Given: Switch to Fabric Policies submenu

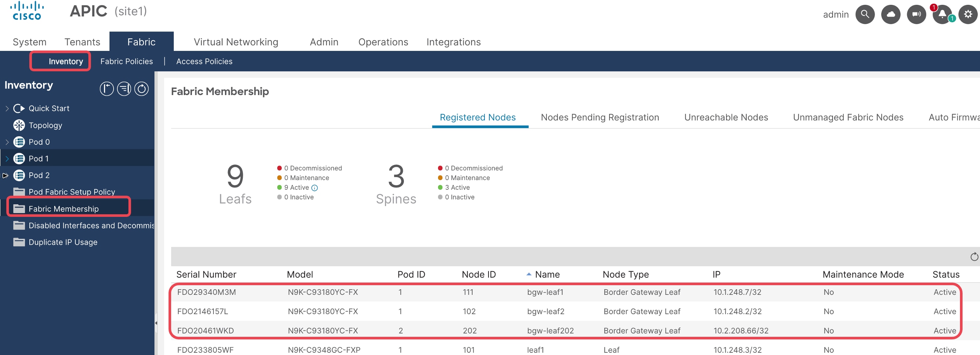Looking at the screenshot, I should [127, 61].
